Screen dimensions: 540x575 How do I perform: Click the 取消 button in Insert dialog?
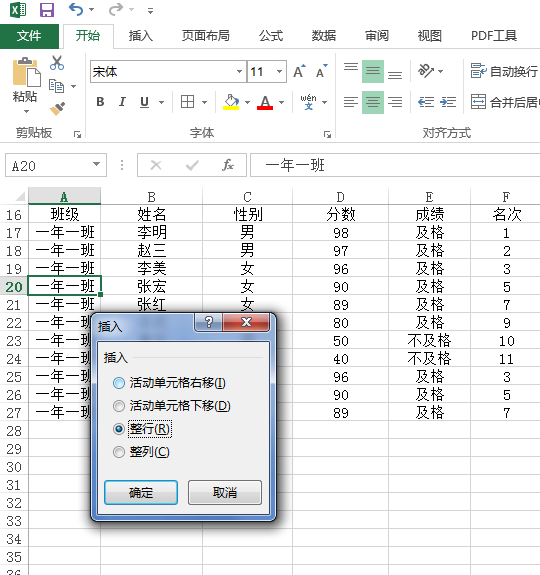(x=225, y=492)
